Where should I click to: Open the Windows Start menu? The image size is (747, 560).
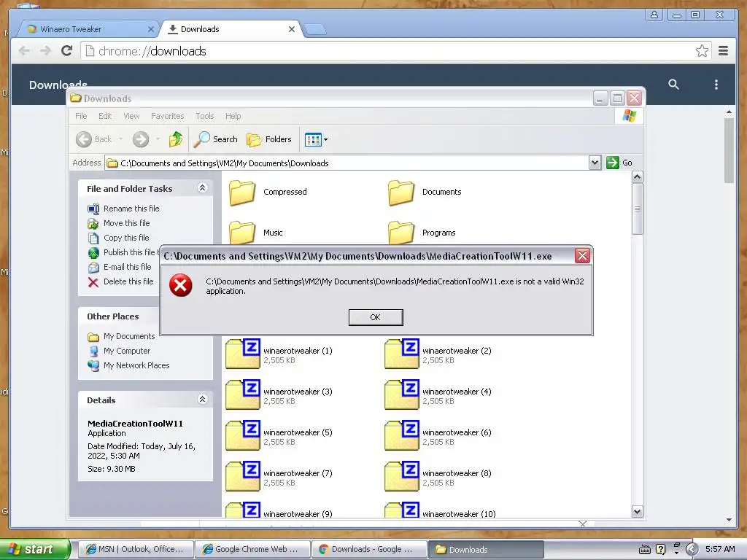tap(35, 549)
